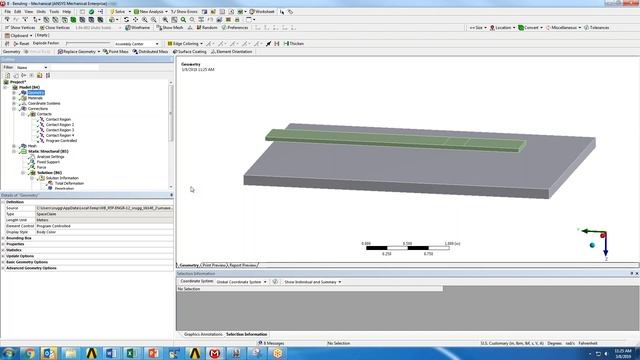Click the Show Errors button
This screenshot has height=360, width=640.
click(x=184, y=12)
